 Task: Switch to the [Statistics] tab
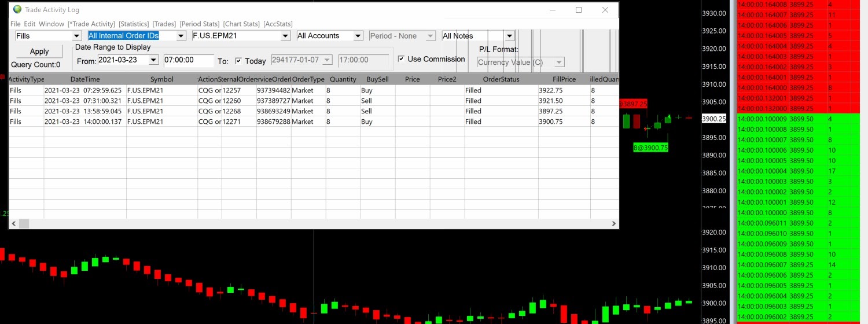tap(134, 24)
